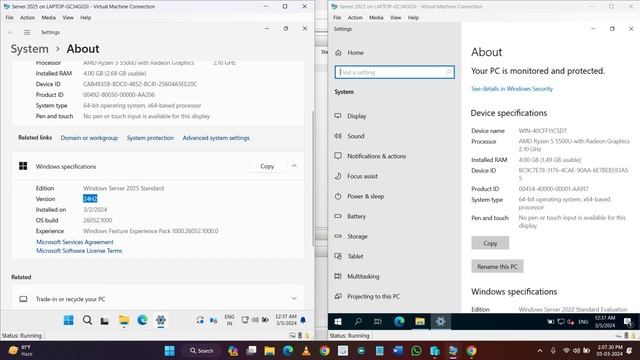
Task: Click Settings gear in Server 2022 VM taskbar
Action: [440, 322]
